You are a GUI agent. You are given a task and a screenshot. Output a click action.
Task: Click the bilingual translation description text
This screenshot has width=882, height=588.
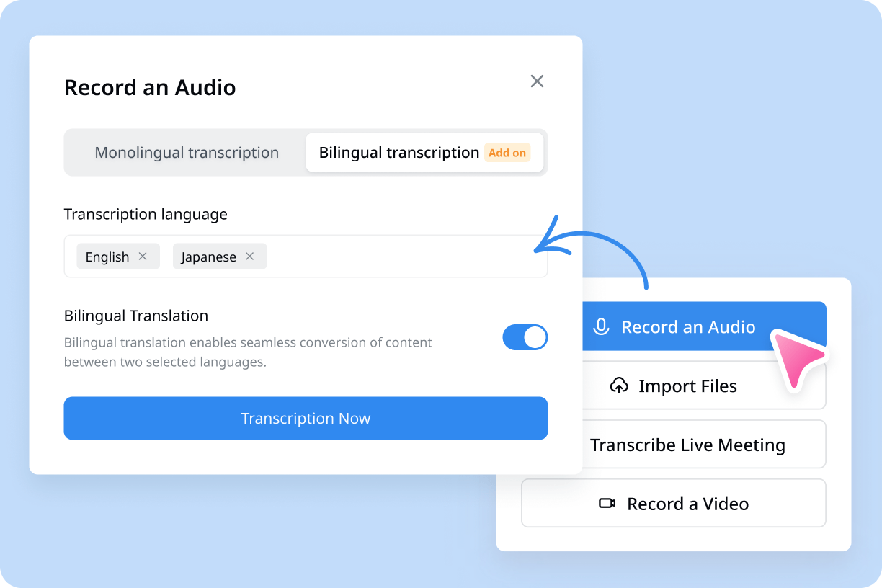point(248,352)
